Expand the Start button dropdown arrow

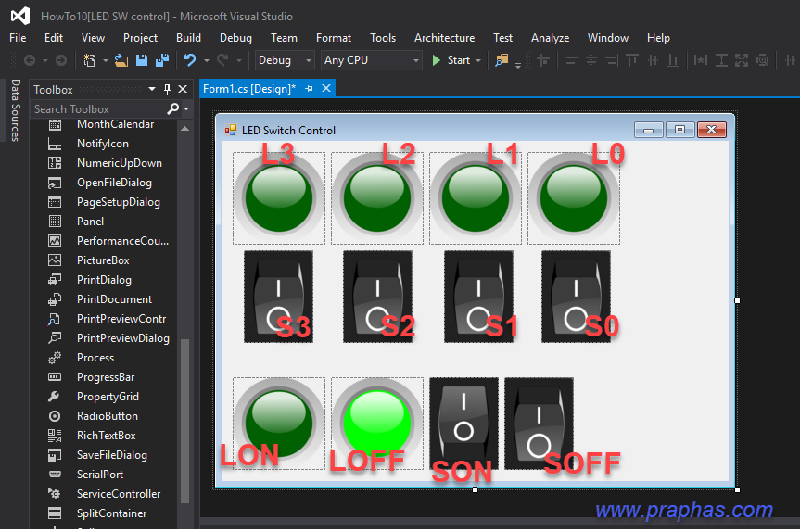click(478, 60)
